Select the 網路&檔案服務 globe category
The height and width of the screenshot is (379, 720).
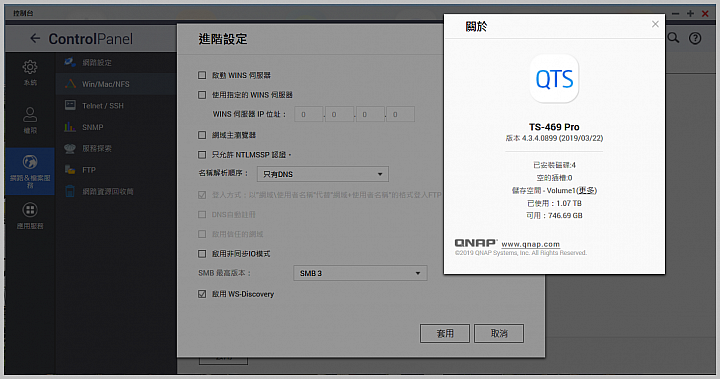click(x=30, y=171)
